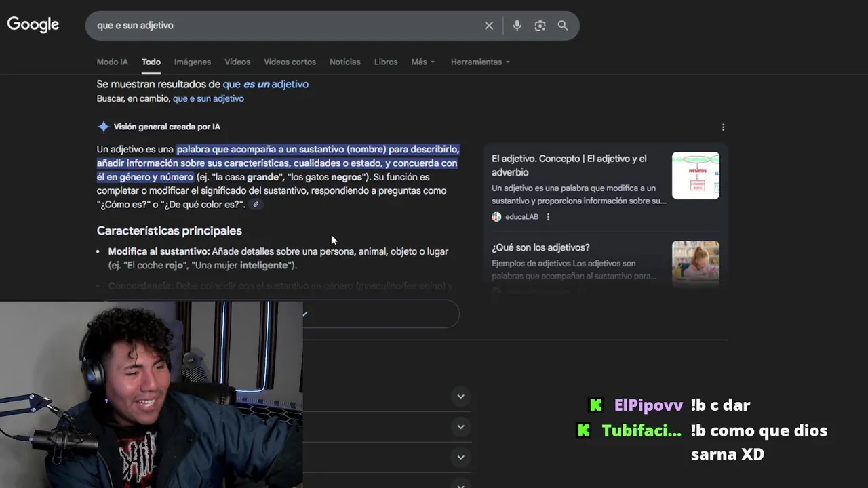Click the AI overview sparkle icon
The height and width of the screenshot is (488, 868).
(x=103, y=127)
